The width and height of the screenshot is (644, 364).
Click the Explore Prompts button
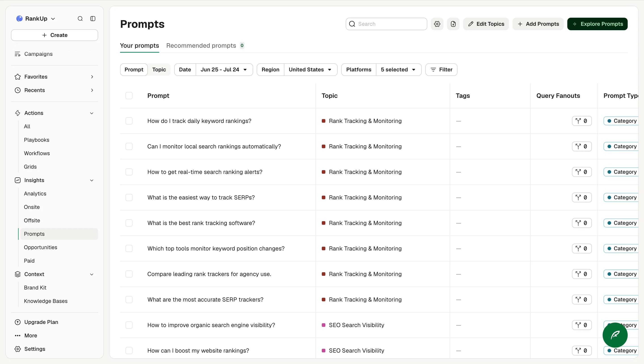tap(597, 24)
